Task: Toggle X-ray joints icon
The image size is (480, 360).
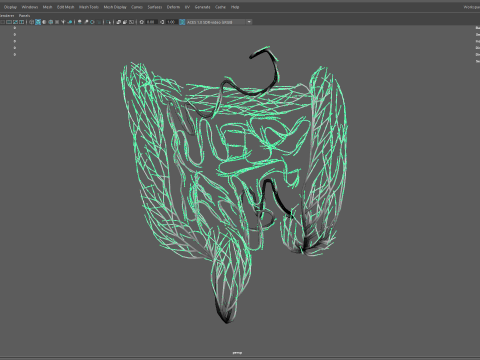Action: pos(131,22)
